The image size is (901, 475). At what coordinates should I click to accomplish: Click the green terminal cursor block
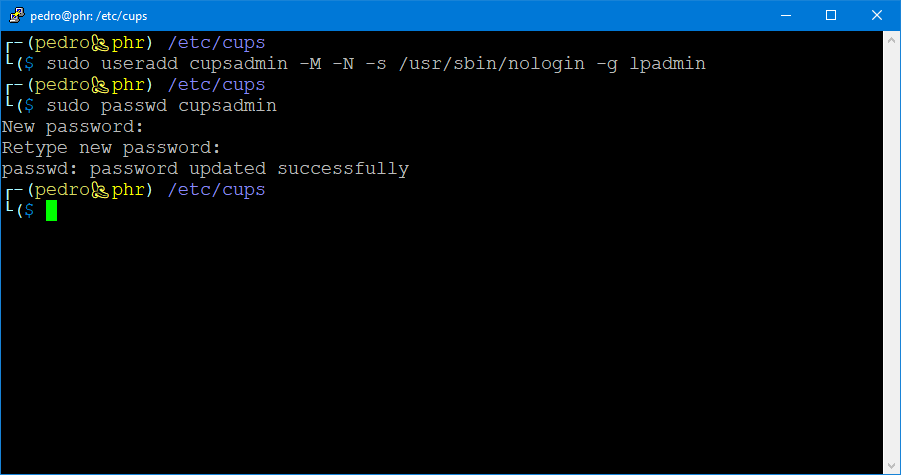pyautogui.click(x=51, y=211)
